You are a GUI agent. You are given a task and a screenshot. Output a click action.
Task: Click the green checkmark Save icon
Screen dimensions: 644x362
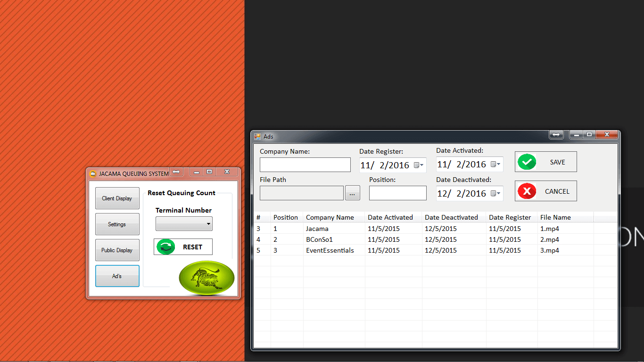pos(527,162)
